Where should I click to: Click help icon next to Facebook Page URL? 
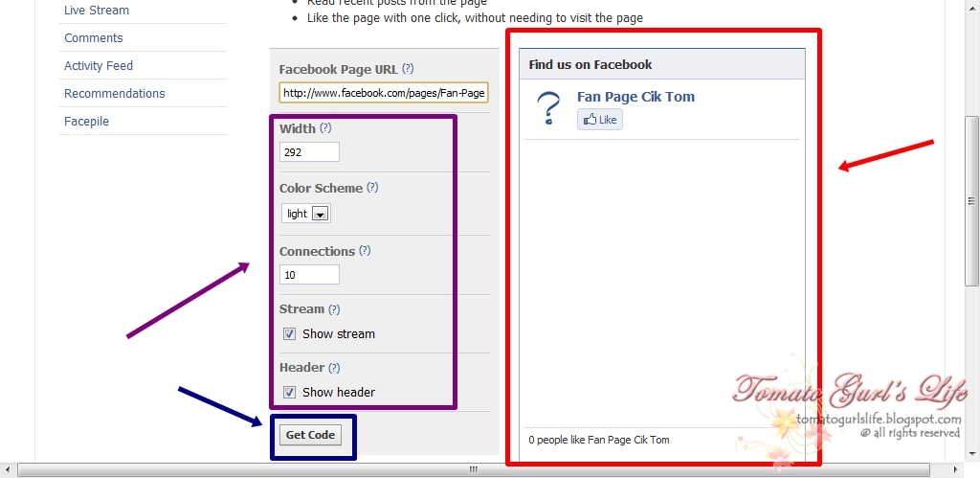(408, 68)
